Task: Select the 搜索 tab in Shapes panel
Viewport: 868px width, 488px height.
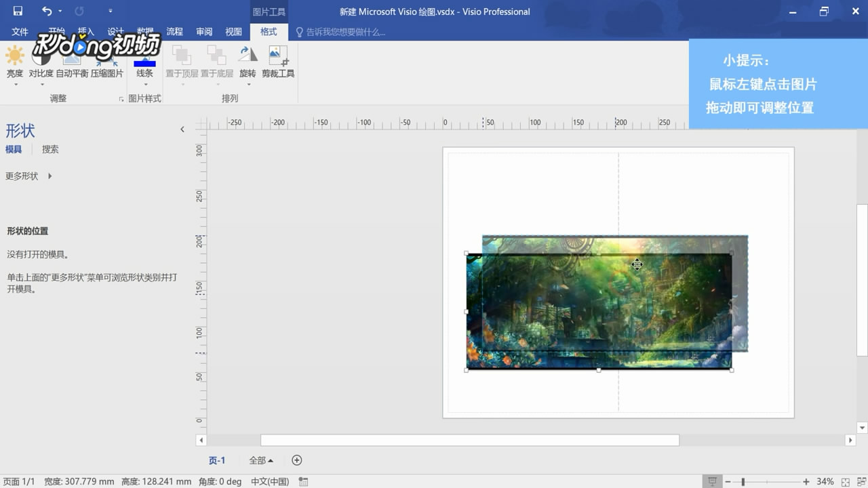Action: pyautogui.click(x=50, y=149)
